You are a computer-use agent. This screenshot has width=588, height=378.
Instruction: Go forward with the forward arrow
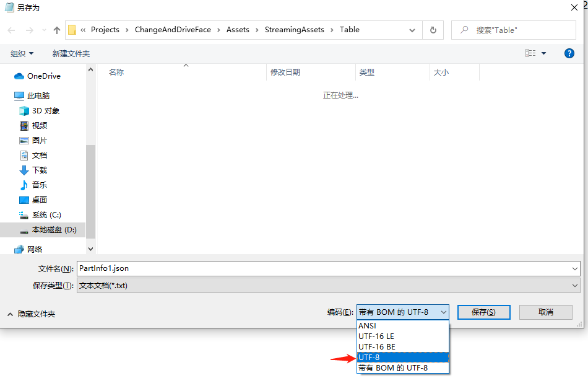click(x=29, y=30)
